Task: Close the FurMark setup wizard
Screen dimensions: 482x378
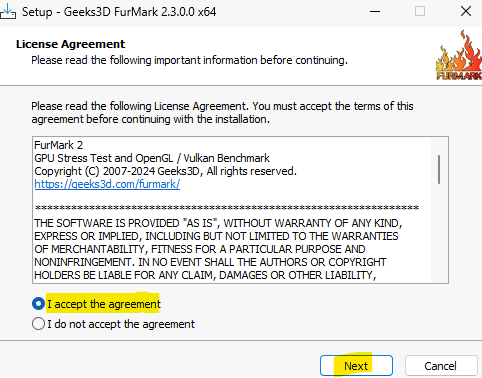Action: click(x=466, y=12)
